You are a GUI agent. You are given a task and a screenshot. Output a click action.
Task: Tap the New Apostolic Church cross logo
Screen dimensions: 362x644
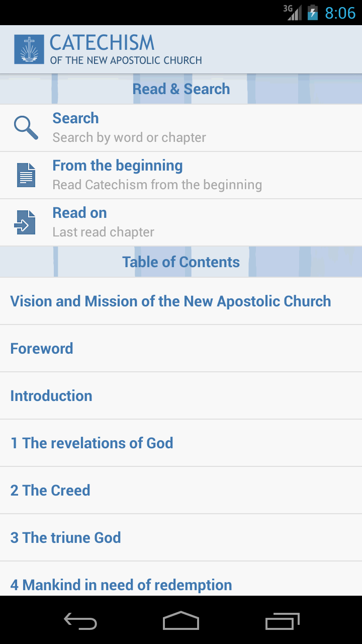[29, 49]
